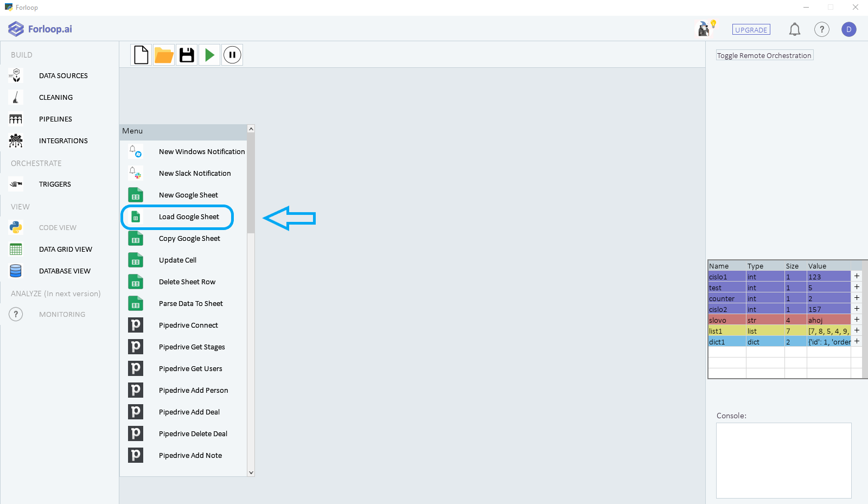Click the menu scrollbar down arrow

pyautogui.click(x=251, y=473)
